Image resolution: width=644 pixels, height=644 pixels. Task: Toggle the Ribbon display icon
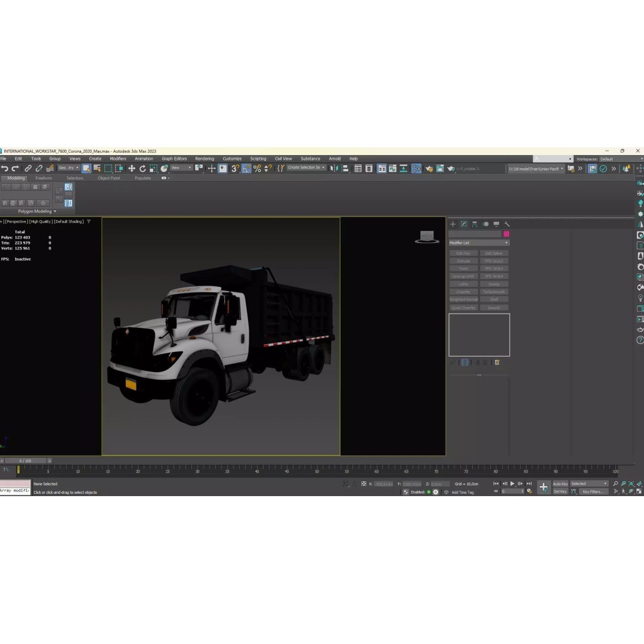(382, 168)
